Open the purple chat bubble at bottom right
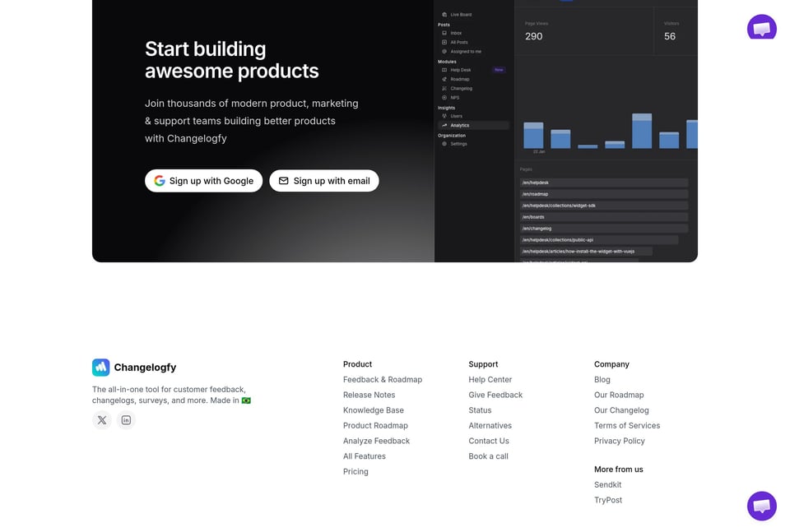The image size is (790, 532). (761, 506)
